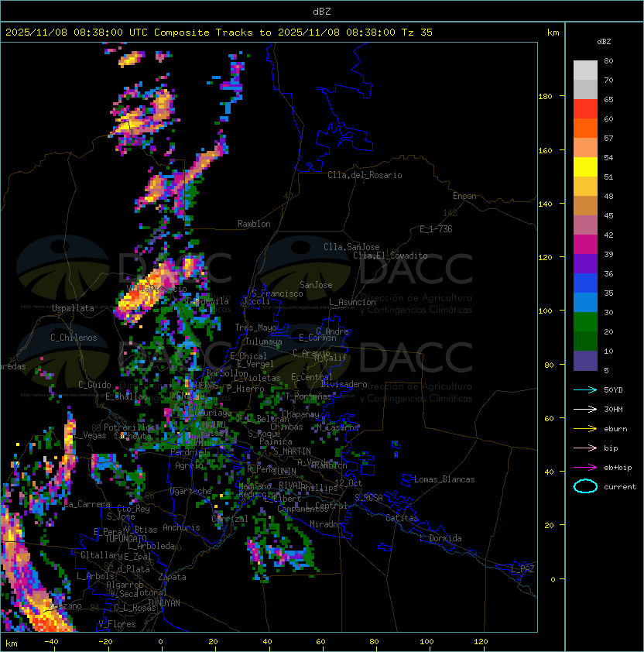
Task: Click the '-40' km x-axis tick label
Action: [x=51, y=642]
